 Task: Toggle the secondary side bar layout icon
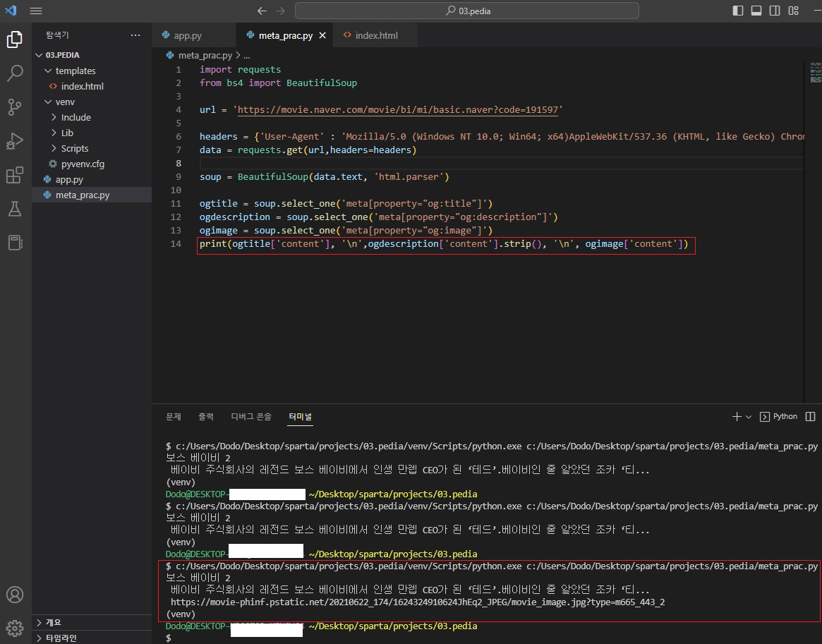774,11
